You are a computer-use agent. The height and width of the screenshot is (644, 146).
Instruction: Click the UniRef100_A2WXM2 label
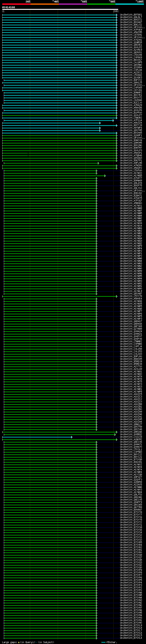click(x=131, y=440)
